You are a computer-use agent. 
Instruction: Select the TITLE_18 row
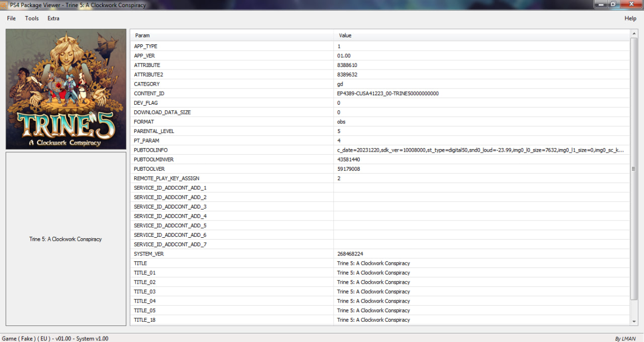(x=380, y=320)
